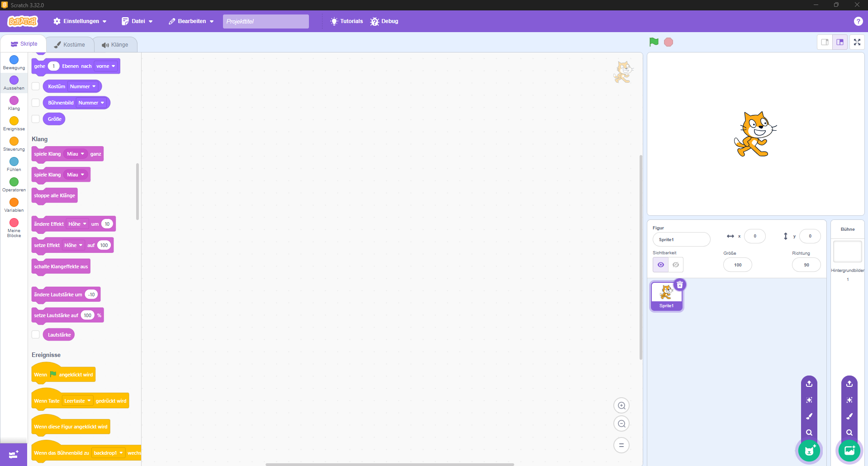Click the Projekttitel input field
The height and width of the screenshot is (466, 868).
266,21
